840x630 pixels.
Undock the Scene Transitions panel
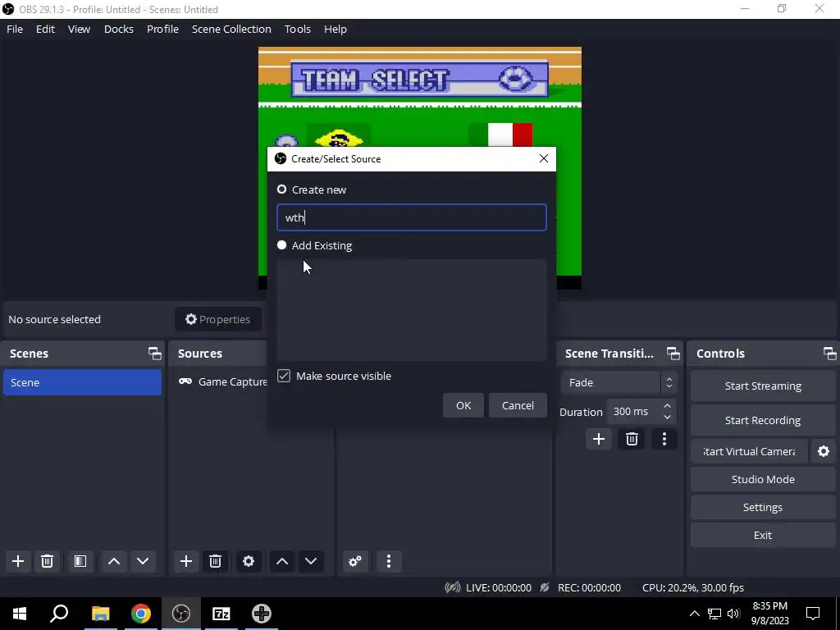pos(673,353)
